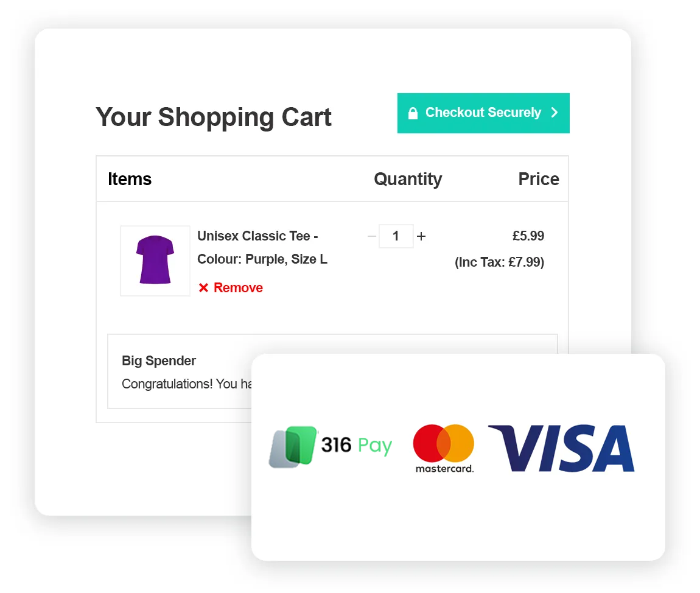Image resolution: width=700 pixels, height=593 pixels.
Task: Click the 316 Pay text label
Action: [356, 445]
